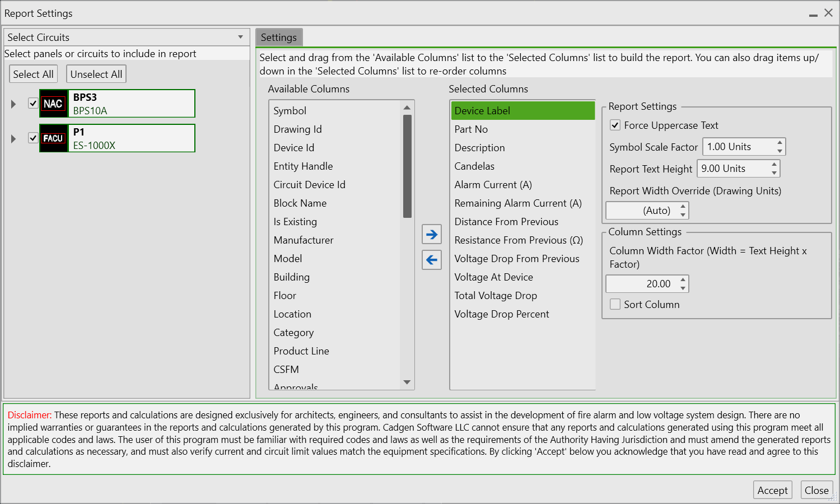Select Device Label in Selected Columns
This screenshot has width=840, height=504.
click(523, 111)
